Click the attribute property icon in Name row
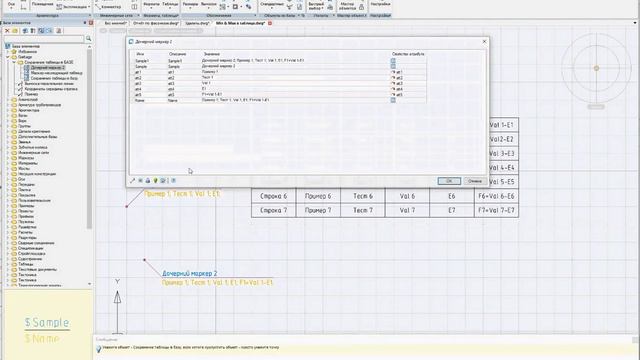 pos(393,100)
